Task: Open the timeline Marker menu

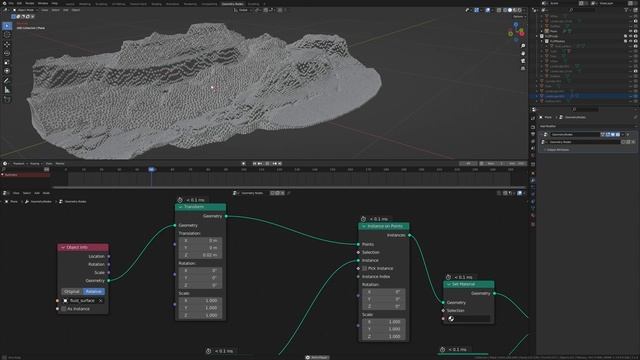Action: click(x=60, y=164)
